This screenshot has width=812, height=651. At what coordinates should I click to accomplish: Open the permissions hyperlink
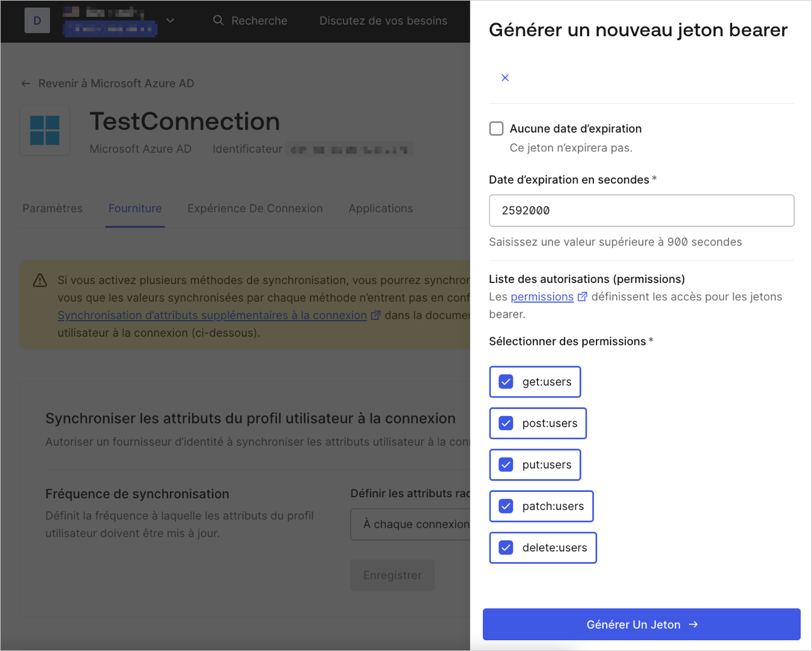click(542, 296)
